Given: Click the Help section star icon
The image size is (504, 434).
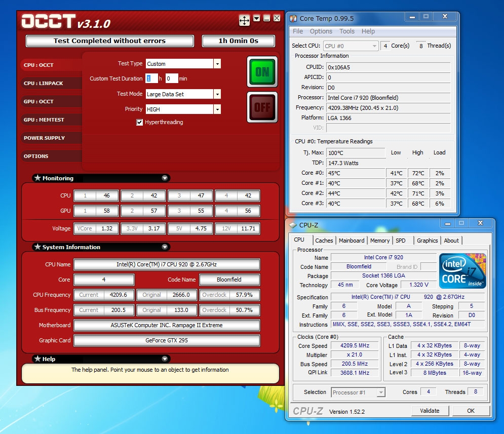Looking at the screenshot, I should coord(37,358).
